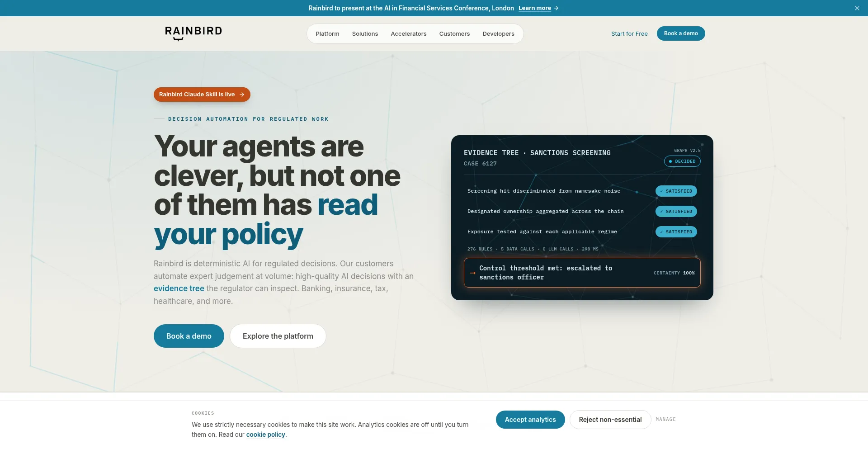This screenshot has width=868, height=449.
Task: Close the top announcement banner
Action: point(857,8)
